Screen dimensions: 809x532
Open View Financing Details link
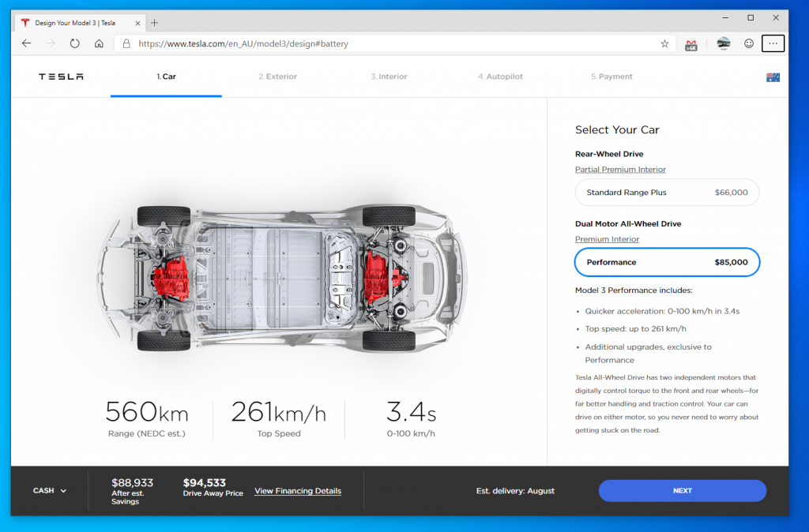[x=298, y=491]
